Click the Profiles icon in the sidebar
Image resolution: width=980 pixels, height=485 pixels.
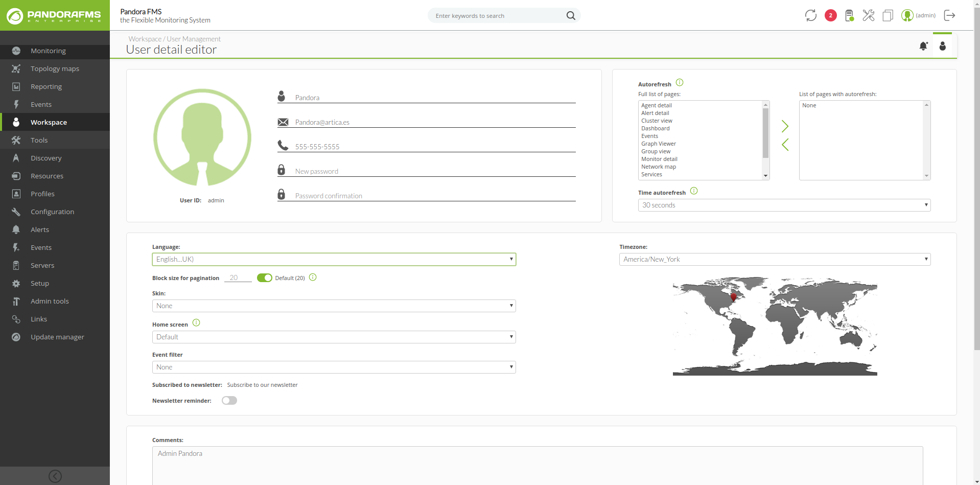point(16,194)
